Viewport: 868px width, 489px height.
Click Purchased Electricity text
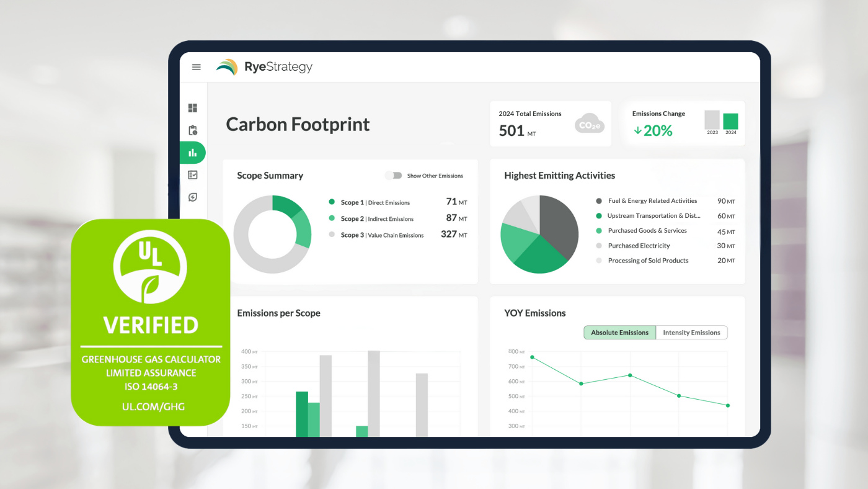[x=639, y=246]
